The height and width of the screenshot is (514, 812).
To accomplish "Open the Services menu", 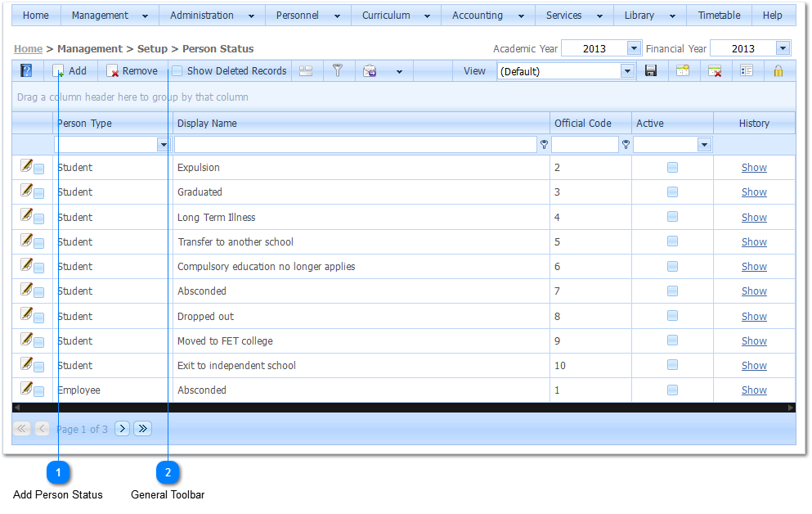I will (574, 16).
